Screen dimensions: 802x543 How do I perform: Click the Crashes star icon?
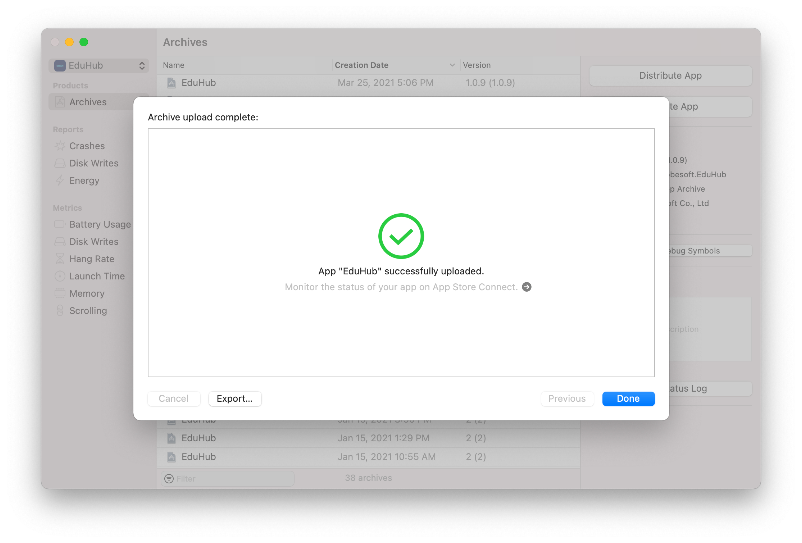coord(60,146)
